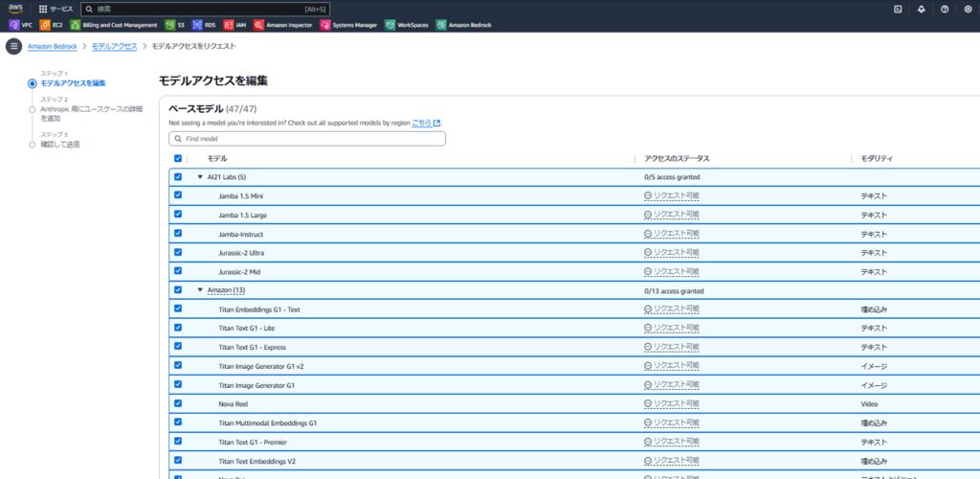Open the CloudShell icon in the header
This screenshot has height=479, width=980.
(x=898, y=9)
